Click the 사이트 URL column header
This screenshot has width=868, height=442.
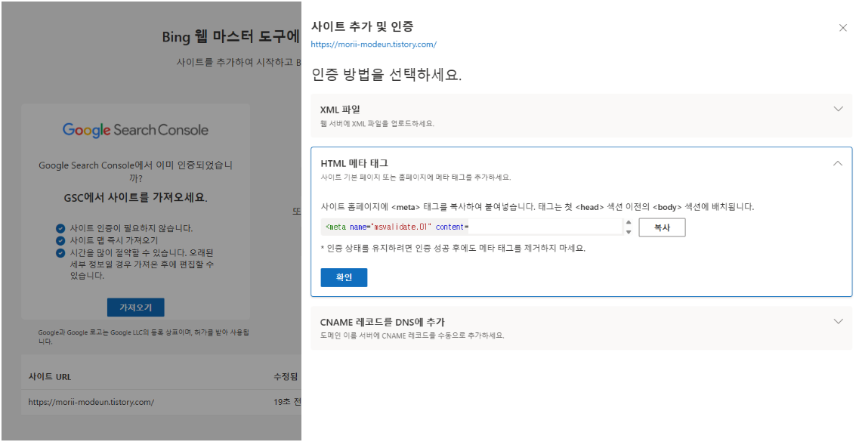point(50,376)
